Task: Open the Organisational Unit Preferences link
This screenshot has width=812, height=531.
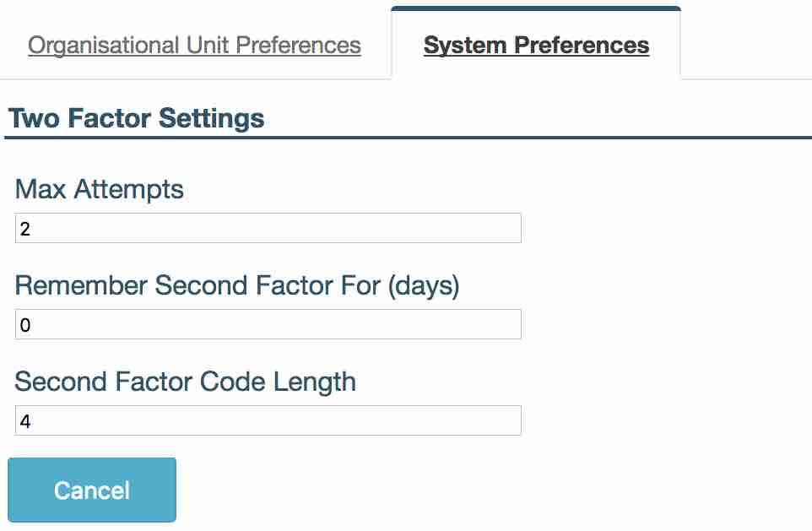Action: click(194, 45)
